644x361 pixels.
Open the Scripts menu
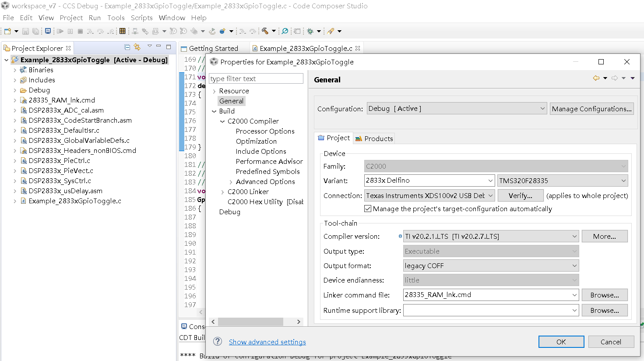point(142,18)
